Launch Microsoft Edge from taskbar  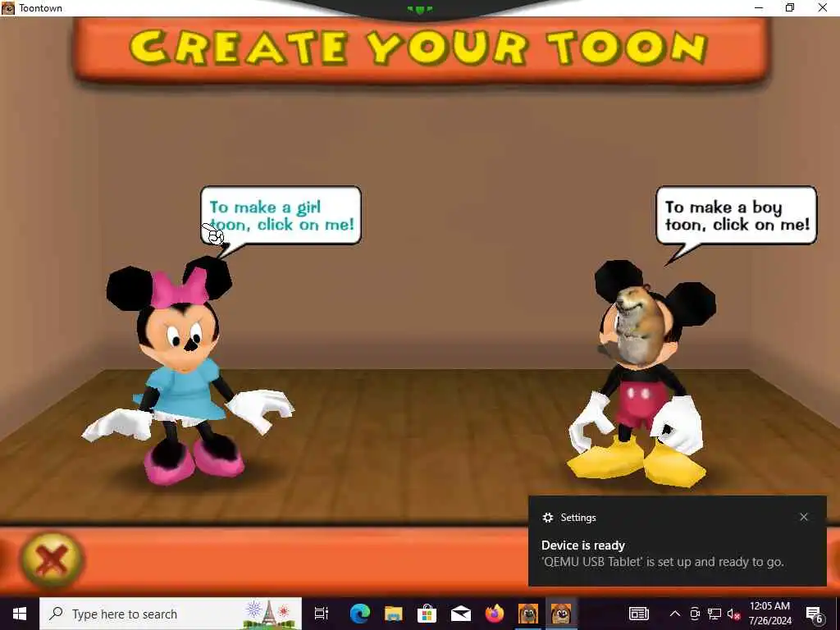(x=360, y=614)
